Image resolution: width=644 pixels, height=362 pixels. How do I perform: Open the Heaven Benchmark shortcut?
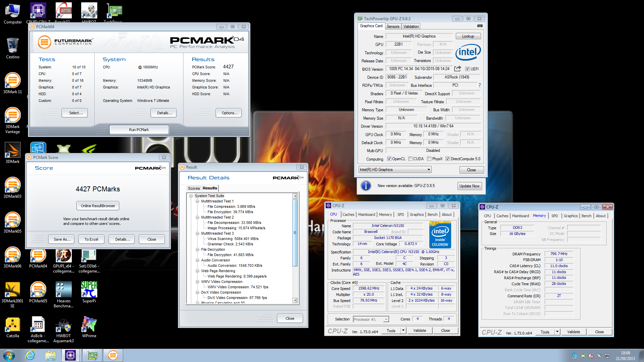[64, 295]
